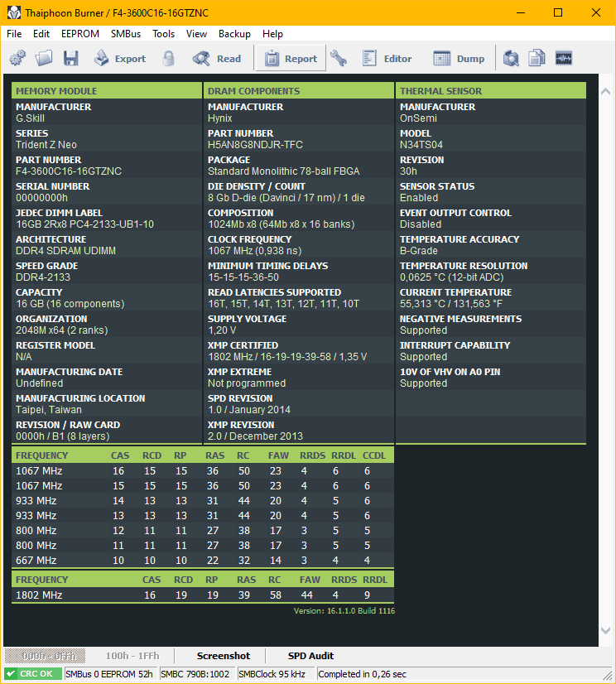Click the supply voltage 1,20 V value

coord(222,330)
